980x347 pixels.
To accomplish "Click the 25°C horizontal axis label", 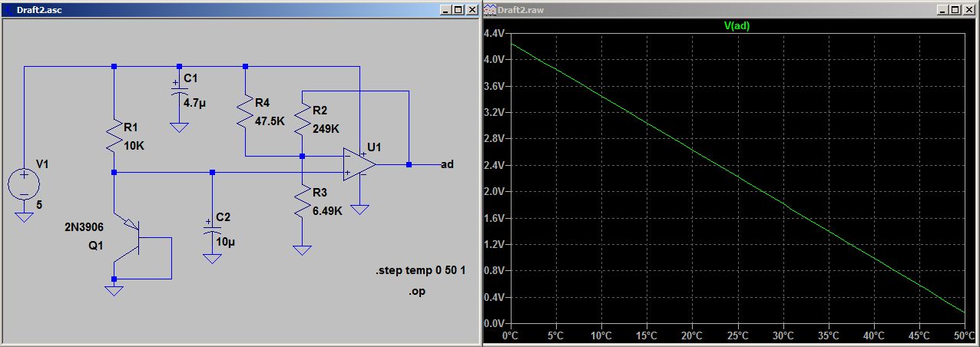I will [737, 336].
